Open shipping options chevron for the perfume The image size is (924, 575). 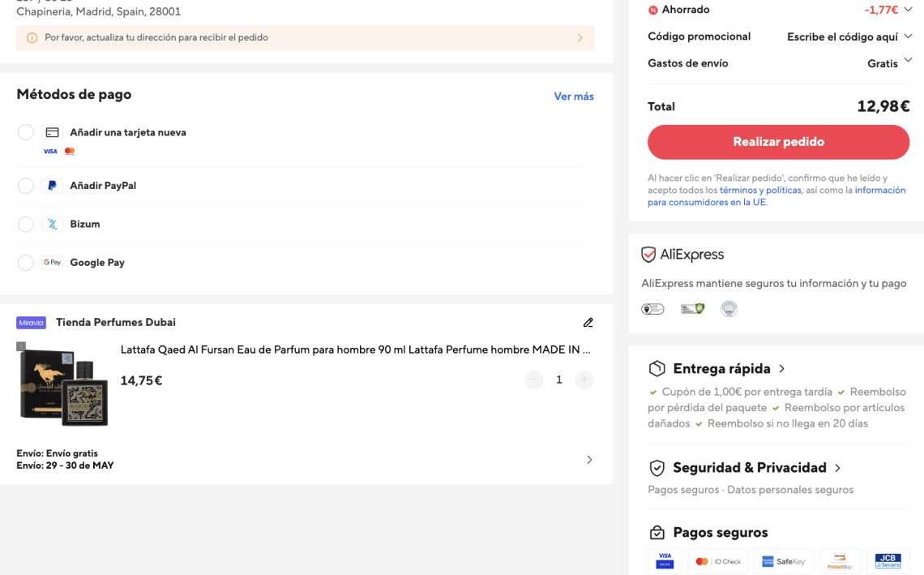pyautogui.click(x=589, y=459)
